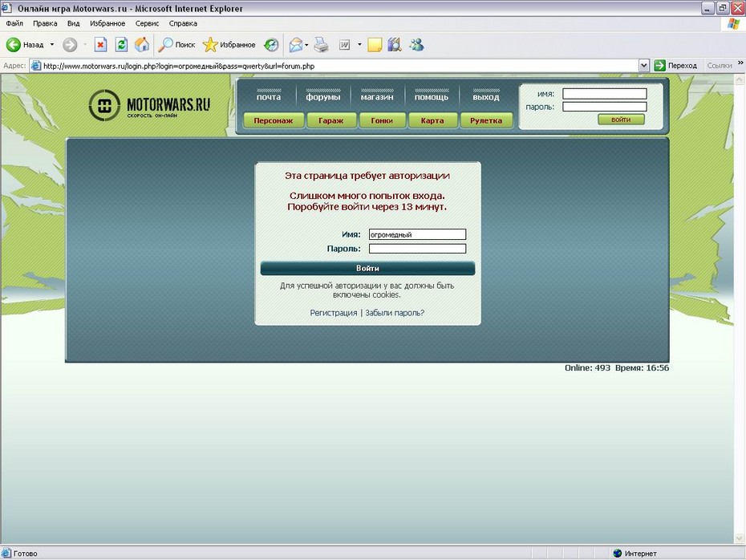Click the Motorwars.ru logo
Image resolution: width=746 pixels, height=560 pixels.
[x=149, y=105]
